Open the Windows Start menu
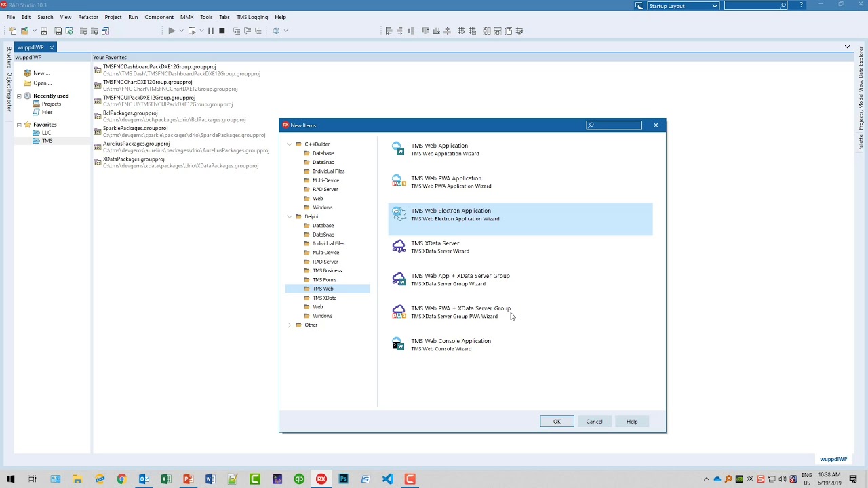 [x=11, y=479]
